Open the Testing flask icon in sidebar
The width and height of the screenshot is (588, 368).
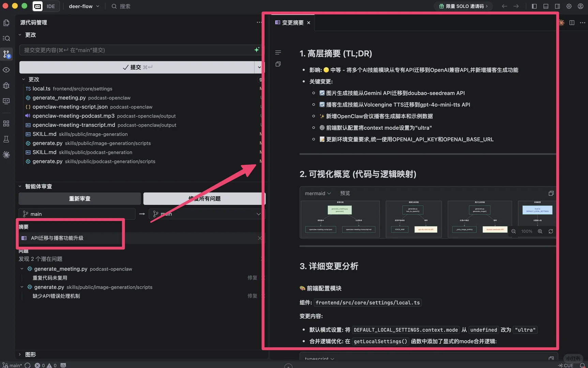[x=6, y=139]
